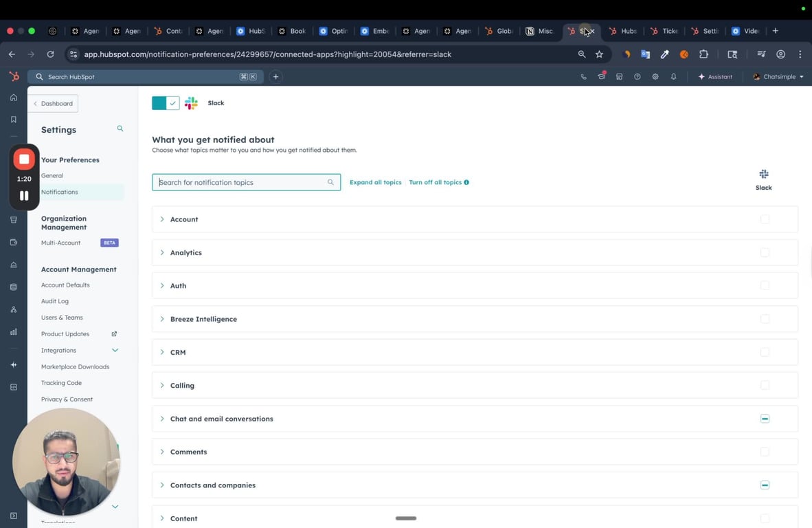Click the Slack logo next to toggle
Viewport: 812px width, 528px height.
pos(191,103)
